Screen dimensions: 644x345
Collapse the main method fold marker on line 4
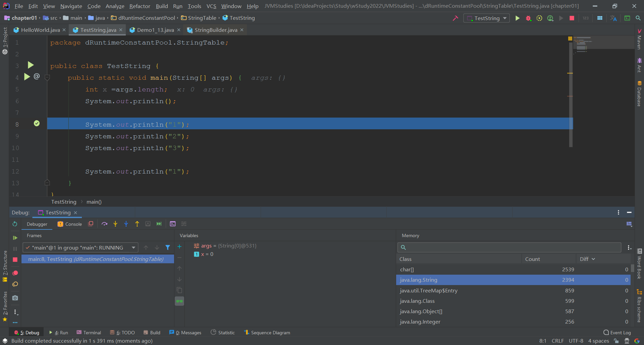(x=47, y=78)
